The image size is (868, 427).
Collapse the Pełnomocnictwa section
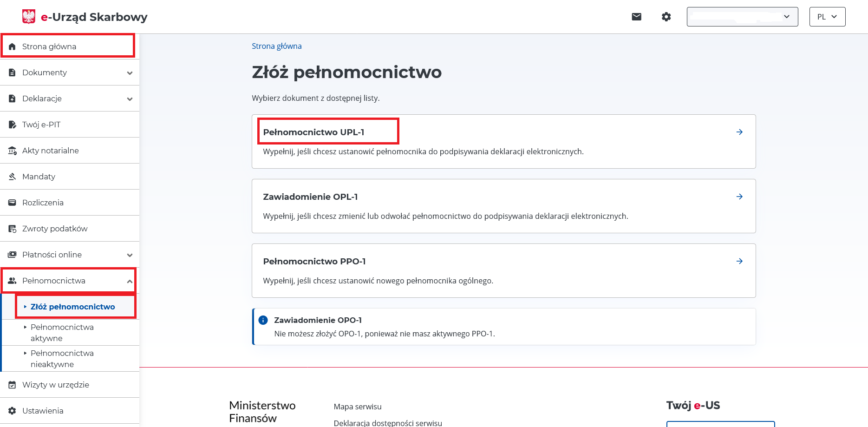pos(130,281)
